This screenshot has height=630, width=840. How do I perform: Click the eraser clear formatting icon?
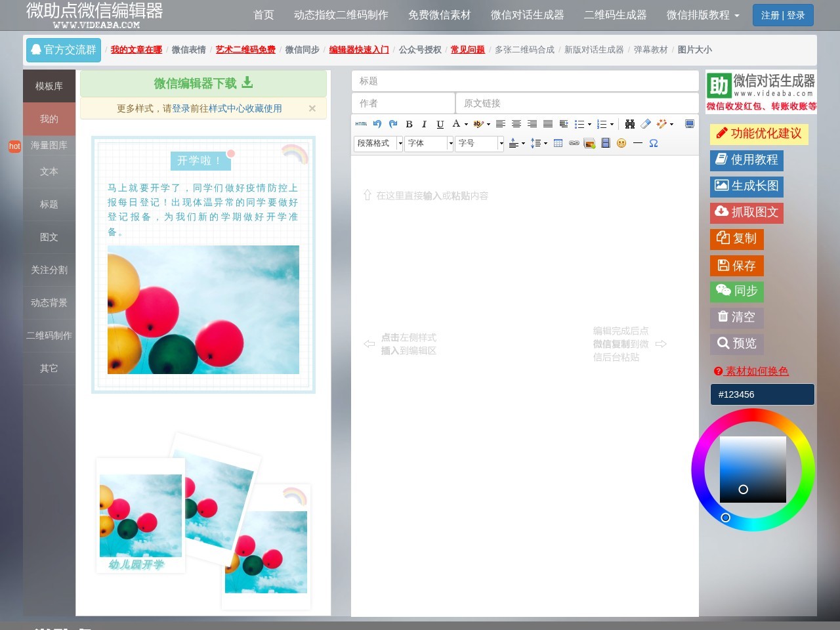[646, 123]
